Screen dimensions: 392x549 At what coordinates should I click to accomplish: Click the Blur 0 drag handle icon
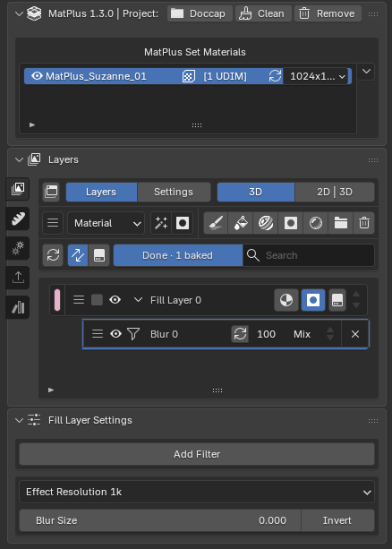(98, 334)
